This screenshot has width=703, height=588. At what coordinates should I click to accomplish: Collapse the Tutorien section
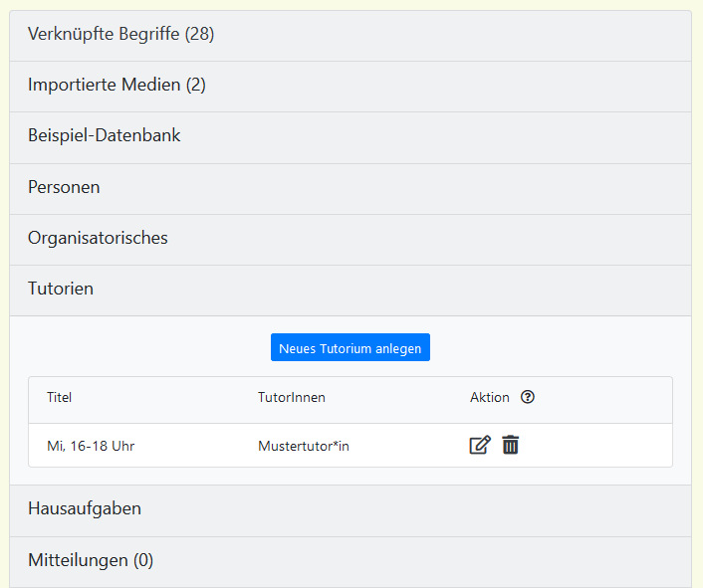click(61, 290)
